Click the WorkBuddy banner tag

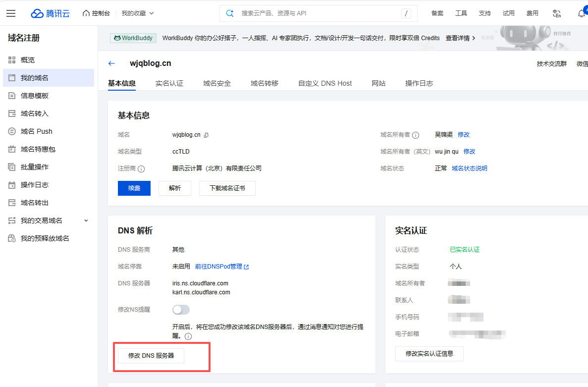(x=133, y=38)
